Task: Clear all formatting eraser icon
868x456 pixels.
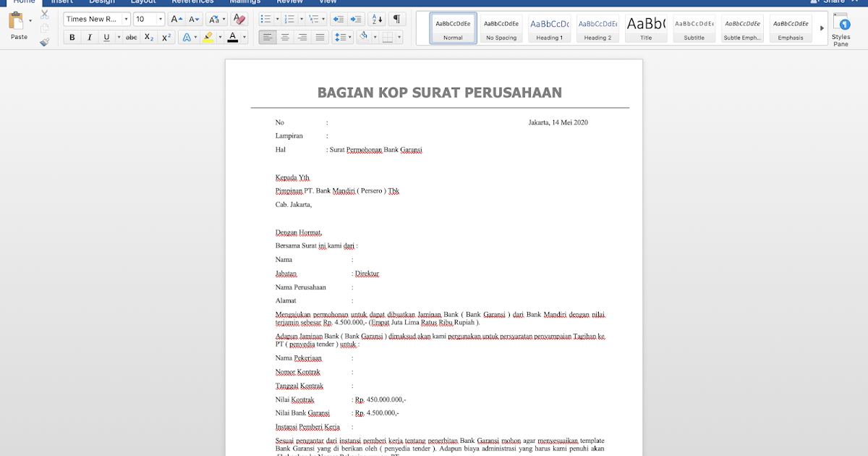Action: coord(239,19)
